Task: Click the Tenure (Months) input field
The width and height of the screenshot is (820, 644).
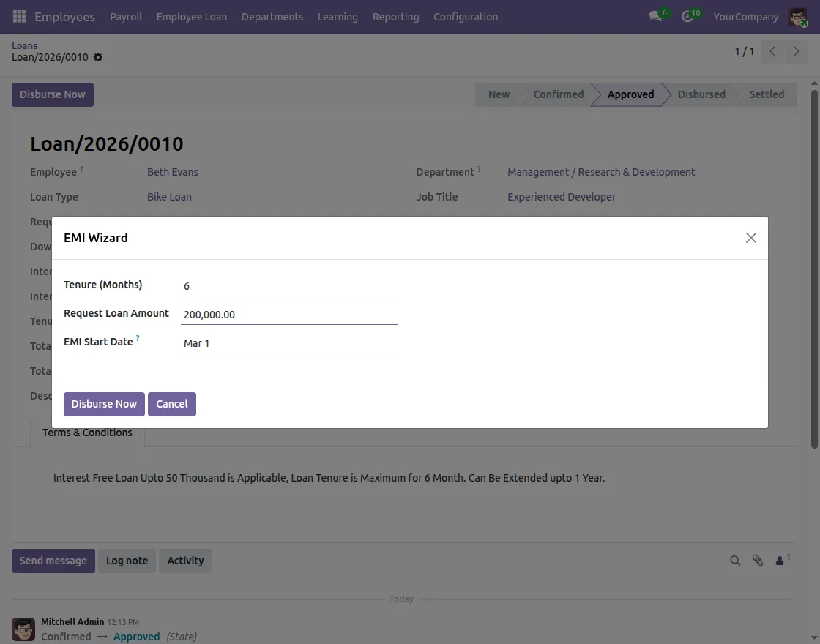Action: 289,285
